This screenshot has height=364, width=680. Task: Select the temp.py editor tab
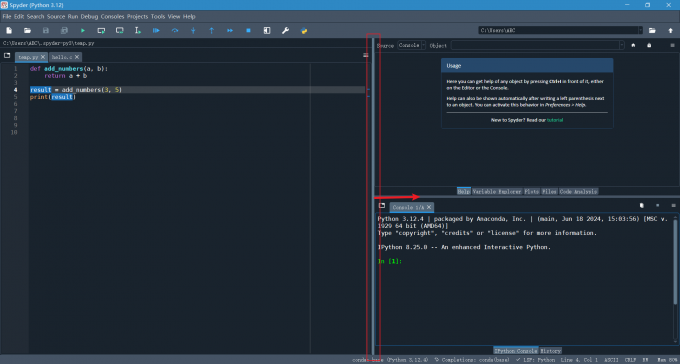click(x=28, y=57)
